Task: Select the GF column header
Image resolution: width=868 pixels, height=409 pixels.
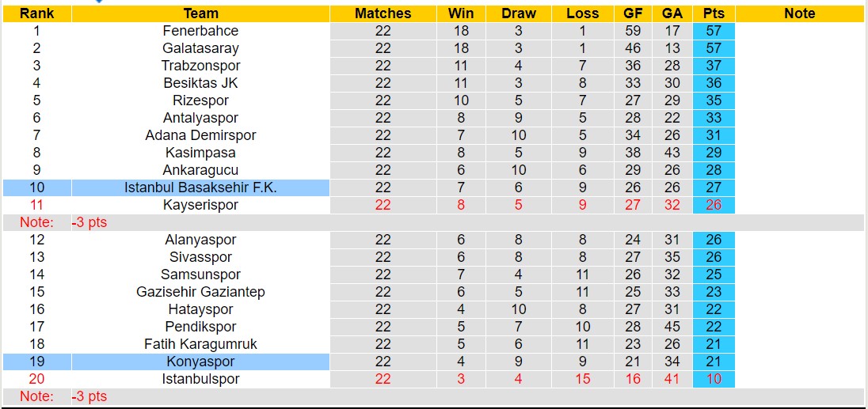Action: click(x=632, y=13)
